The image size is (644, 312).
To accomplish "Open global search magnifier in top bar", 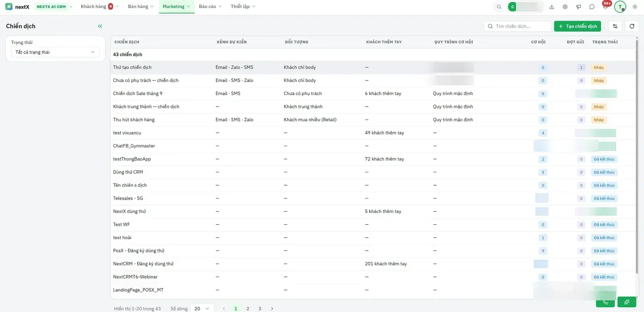I will (499, 7).
